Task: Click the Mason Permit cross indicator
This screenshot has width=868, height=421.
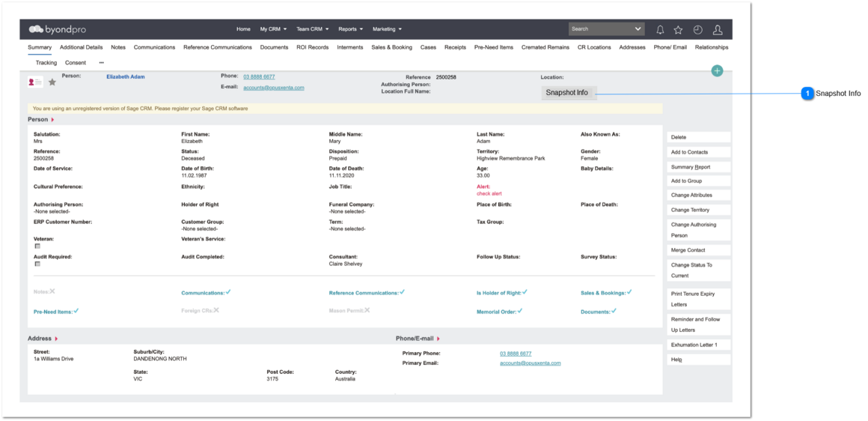Action: pyautogui.click(x=367, y=310)
